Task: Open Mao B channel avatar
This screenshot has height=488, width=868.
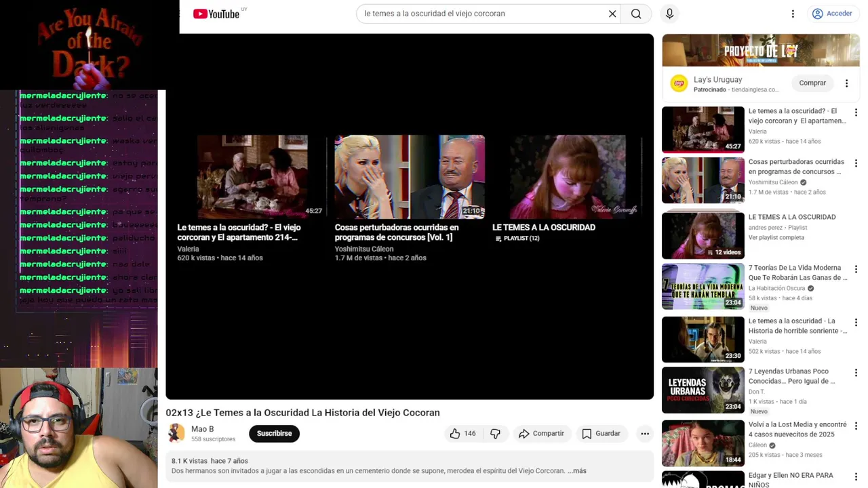Action: pyautogui.click(x=176, y=433)
